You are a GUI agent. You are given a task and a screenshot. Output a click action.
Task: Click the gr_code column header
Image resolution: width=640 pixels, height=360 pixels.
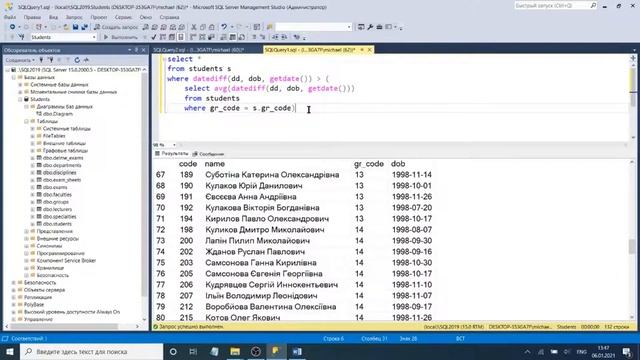(x=369, y=164)
